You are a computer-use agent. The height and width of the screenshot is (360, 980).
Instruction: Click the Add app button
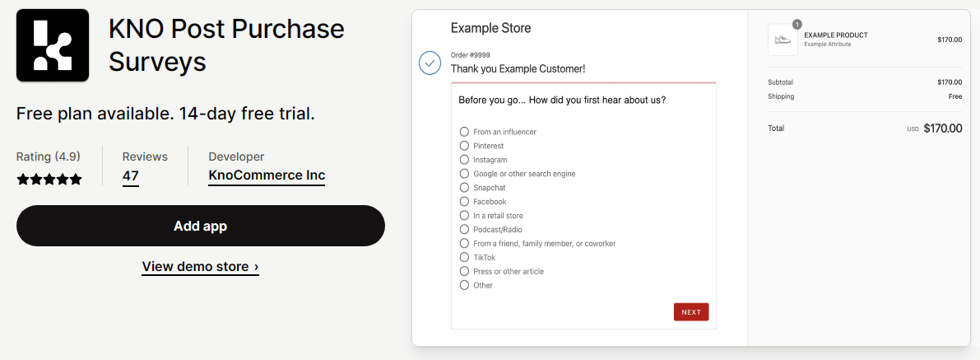pos(200,226)
